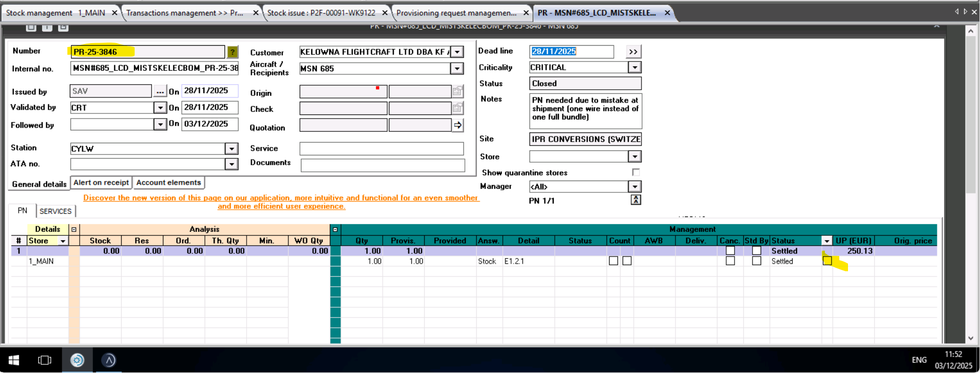Collapse the Details column group square icon
Viewport: 980px width, 373px height.
click(74, 229)
